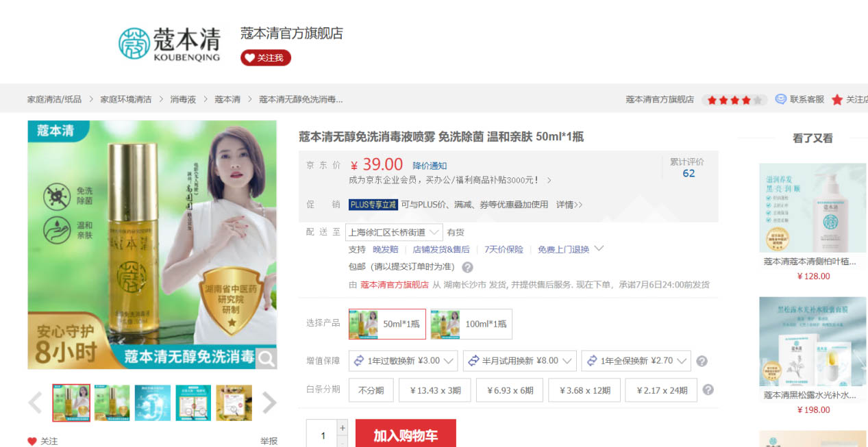Click the help icon beside 包邮 shipping note
The height and width of the screenshot is (447, 868).
467,267
